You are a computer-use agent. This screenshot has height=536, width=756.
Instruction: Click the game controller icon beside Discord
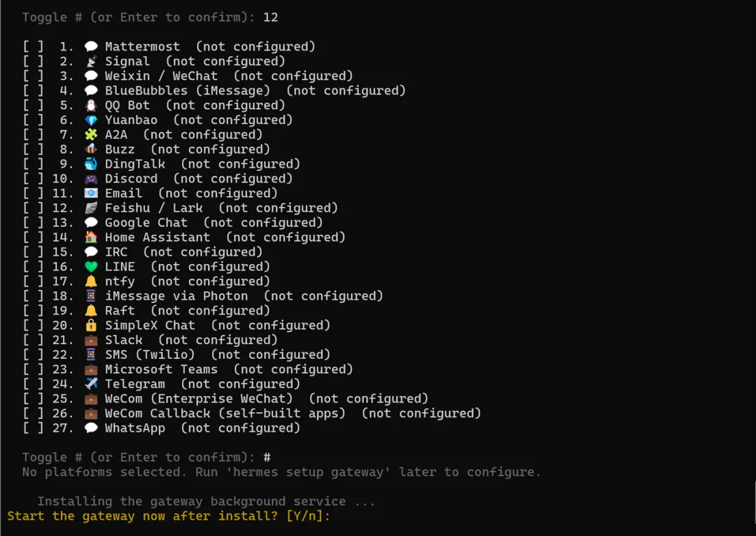(90, 179)
